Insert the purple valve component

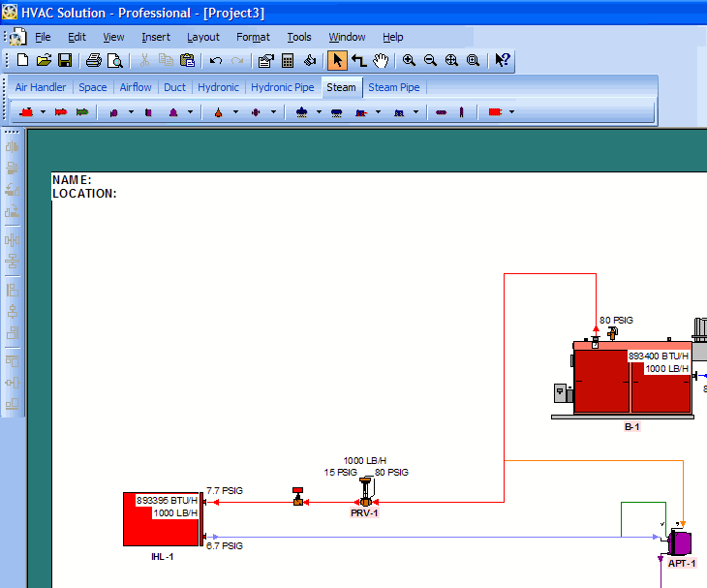click(256, 112)
